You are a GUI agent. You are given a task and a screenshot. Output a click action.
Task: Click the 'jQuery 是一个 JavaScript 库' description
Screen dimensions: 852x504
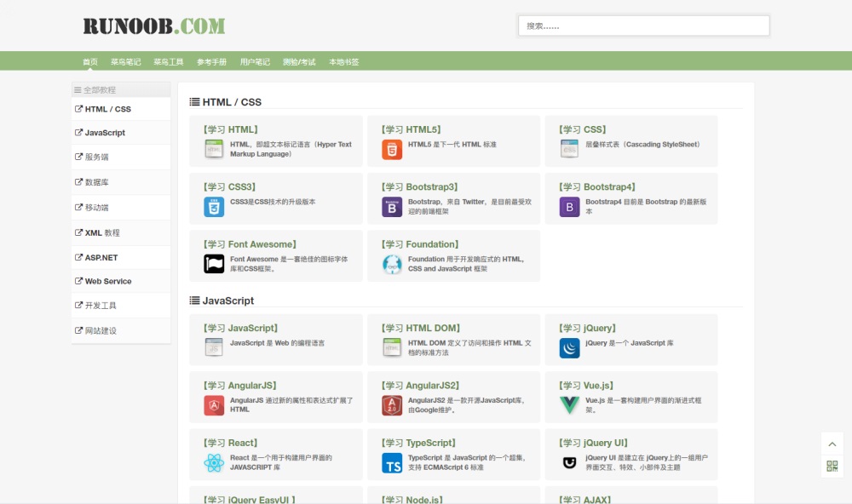630,343
